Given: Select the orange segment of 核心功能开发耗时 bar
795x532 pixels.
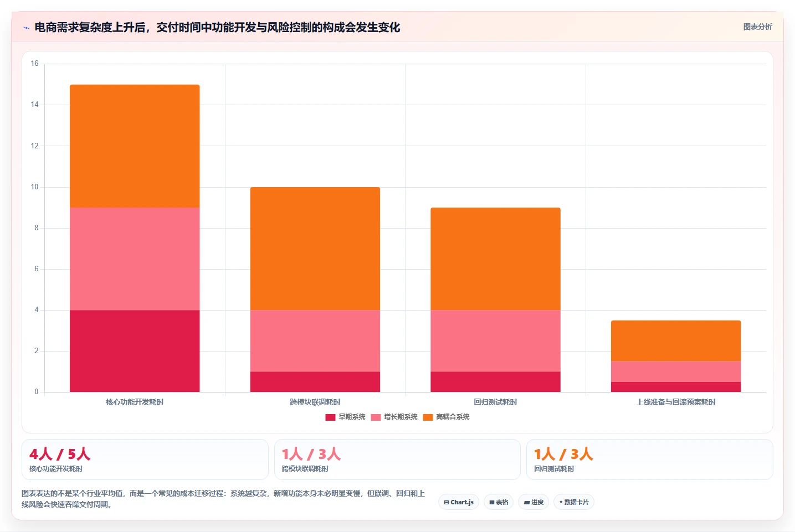Looking at the screenshot, I should click(x=135, y=146).
